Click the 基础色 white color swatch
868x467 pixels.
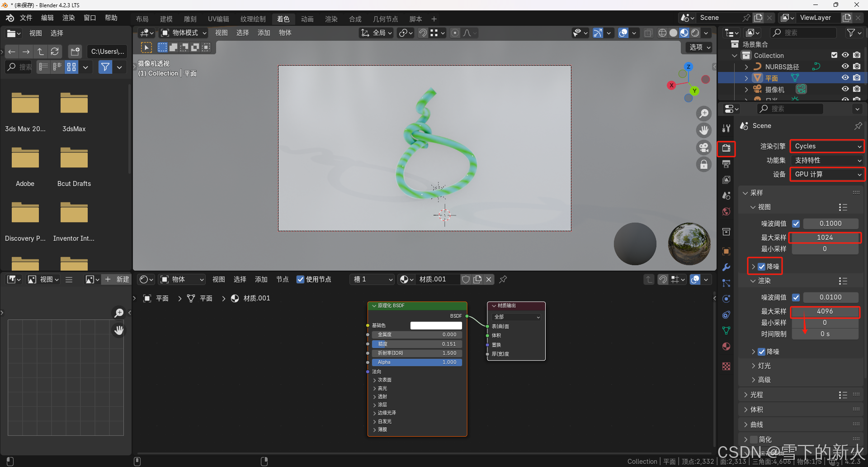click(x=436, y=325)
